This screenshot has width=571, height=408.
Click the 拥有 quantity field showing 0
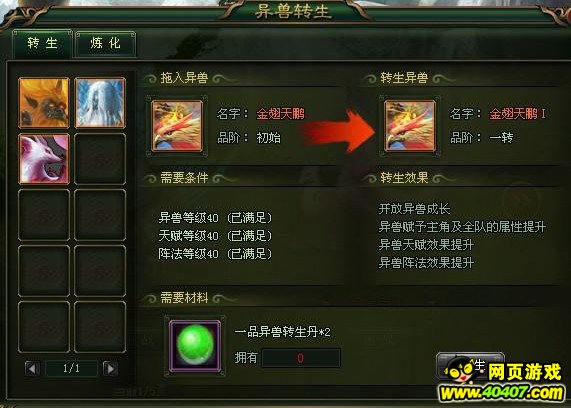pyautogui.click(x=301, y=358)
